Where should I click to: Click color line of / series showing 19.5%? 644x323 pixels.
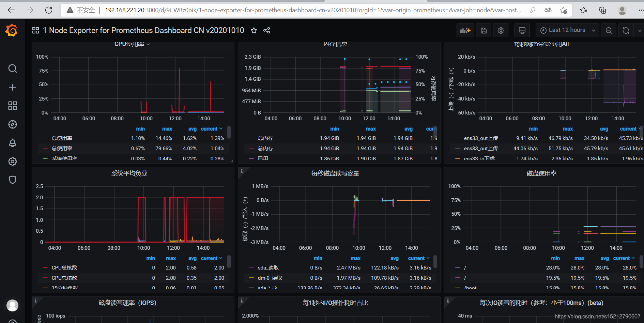[x=458, y=278]
